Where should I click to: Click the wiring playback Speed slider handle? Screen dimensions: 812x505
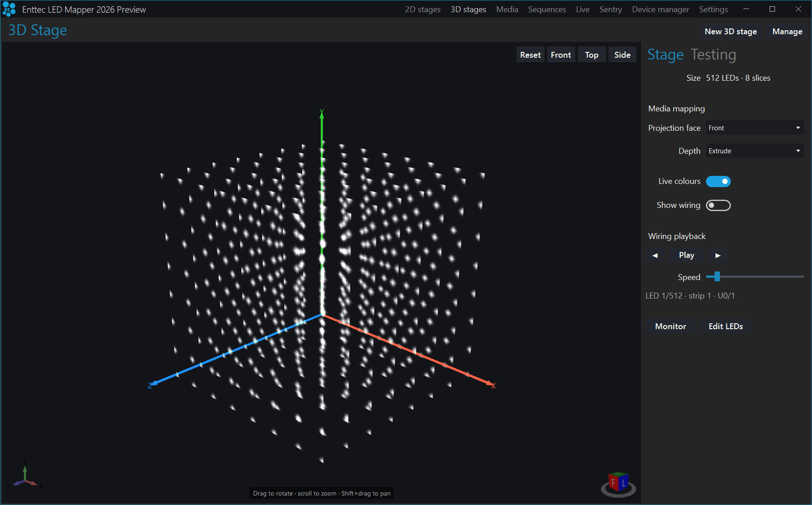point(717,276)
